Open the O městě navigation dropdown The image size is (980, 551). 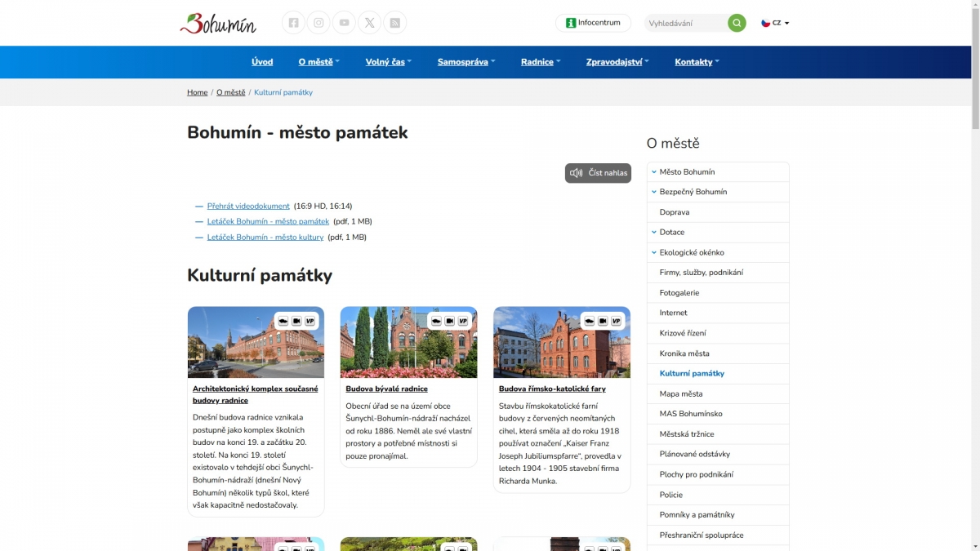319,62
